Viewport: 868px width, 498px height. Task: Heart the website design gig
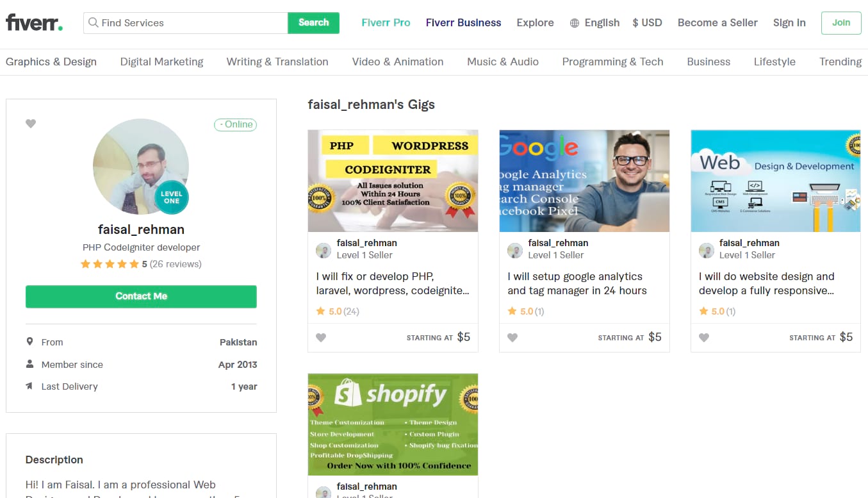point(704,338)
